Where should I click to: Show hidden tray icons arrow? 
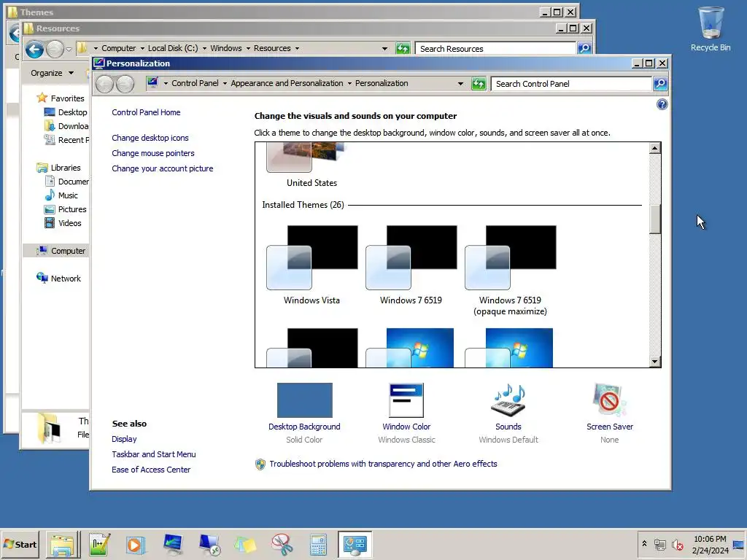point(644,544)
